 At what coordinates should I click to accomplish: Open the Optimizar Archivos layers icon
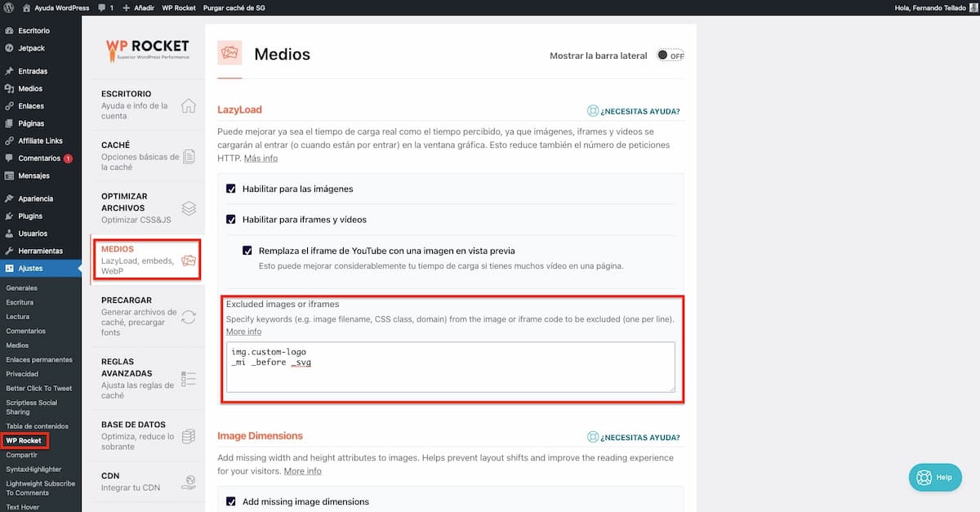pyautogui.click(x=189, y=207)
